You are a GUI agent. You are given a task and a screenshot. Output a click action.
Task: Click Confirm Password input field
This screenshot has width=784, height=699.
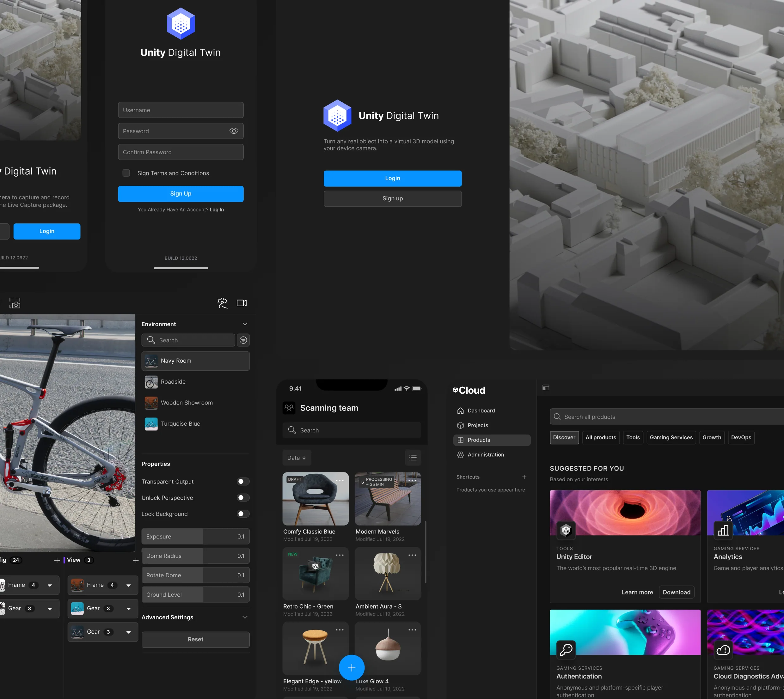click(x=181, y=152)
